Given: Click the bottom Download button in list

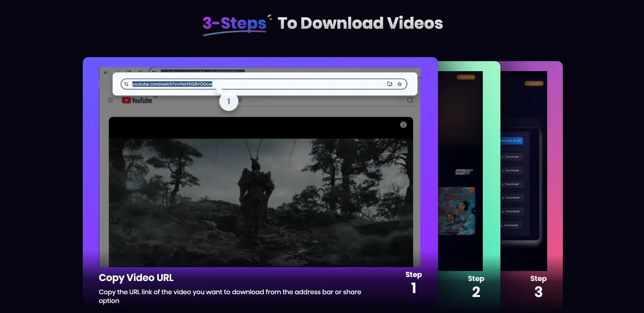Looking at the screenshot, I should pyautogui.click(x=511, y=225).
